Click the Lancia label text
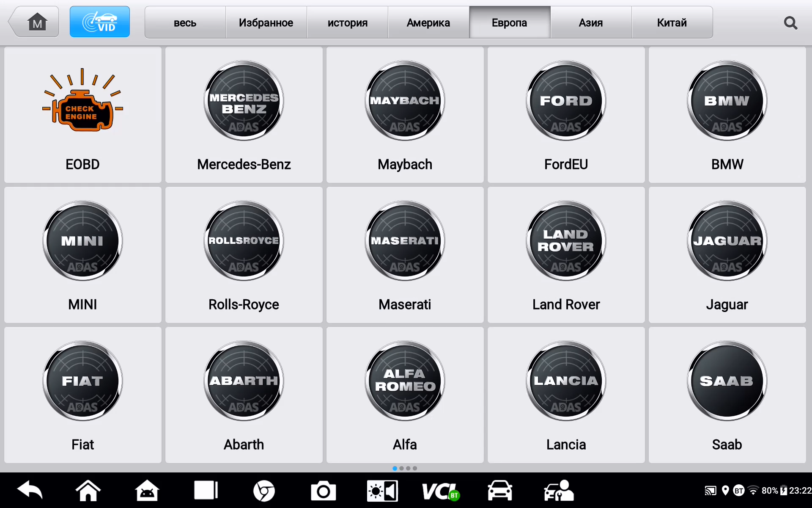Screen dimensions: 812x508 [566, 444]
